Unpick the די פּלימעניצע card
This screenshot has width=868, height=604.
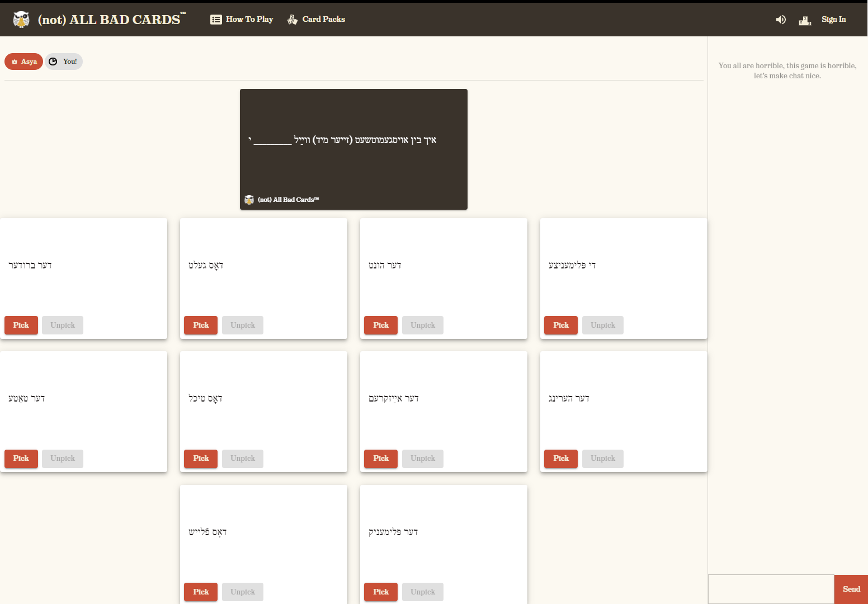pyautogui.click(x=603, y=325)
